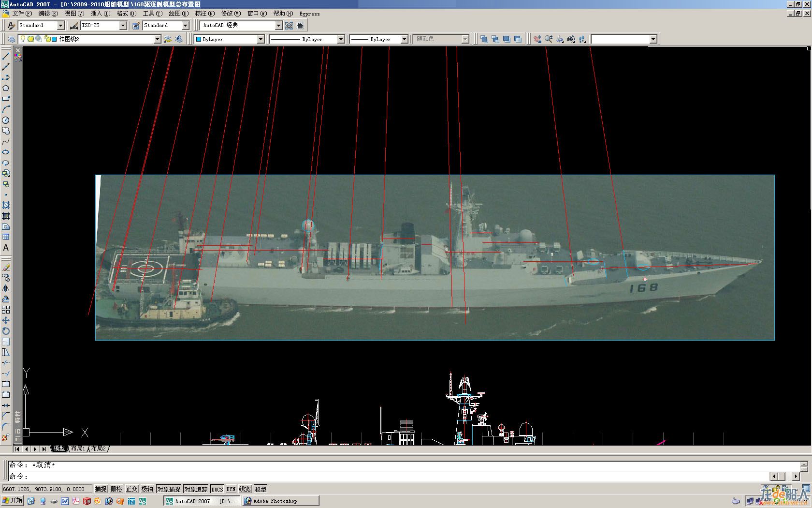Select the Explode tool at toolbar bottom
Viewport: 812px width, 508px height.
[6, 437]
